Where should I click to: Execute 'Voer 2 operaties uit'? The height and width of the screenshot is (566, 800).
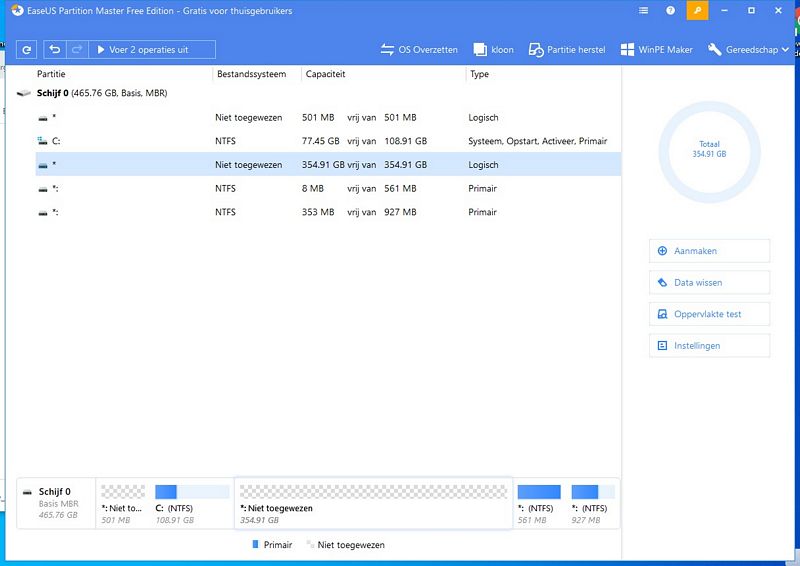[152, 50]
